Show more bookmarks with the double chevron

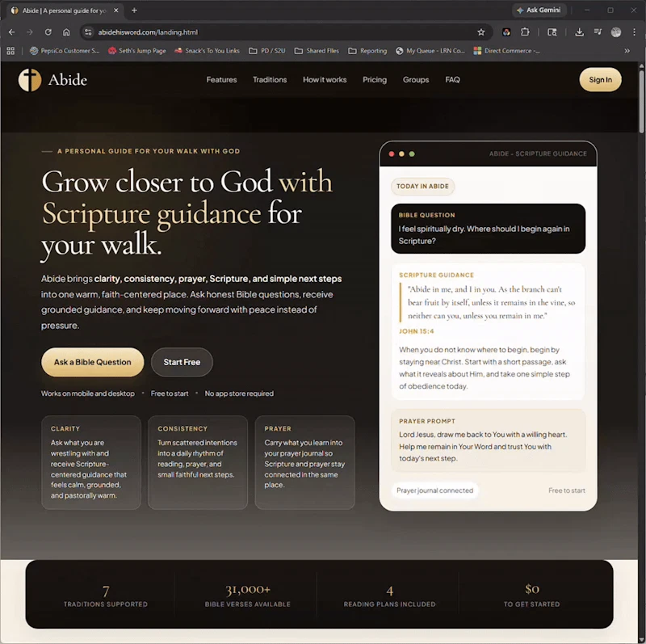click(627, 51)
